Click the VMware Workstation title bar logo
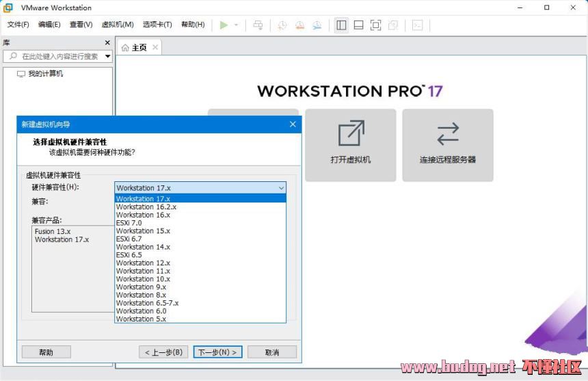The image size is (588, 381). [x=8, y=8]
